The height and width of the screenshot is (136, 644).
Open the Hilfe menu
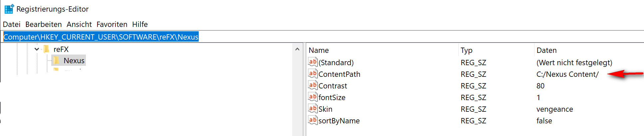140,24
